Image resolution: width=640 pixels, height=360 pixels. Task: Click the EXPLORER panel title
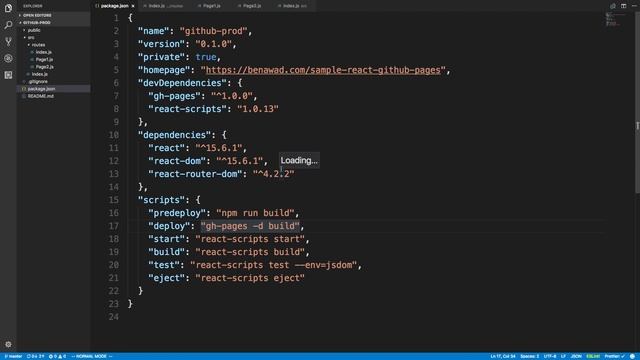33,6
